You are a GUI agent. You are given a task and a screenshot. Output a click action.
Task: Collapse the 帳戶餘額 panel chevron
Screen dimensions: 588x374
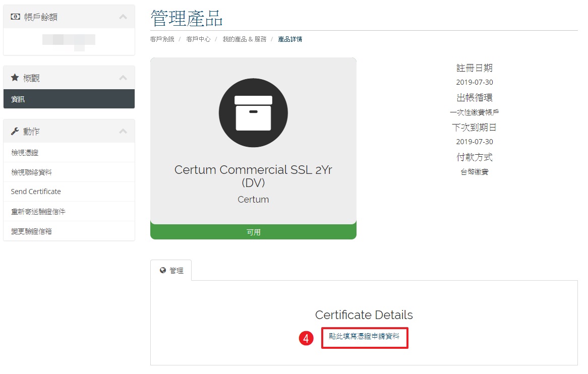coord(123,17)
